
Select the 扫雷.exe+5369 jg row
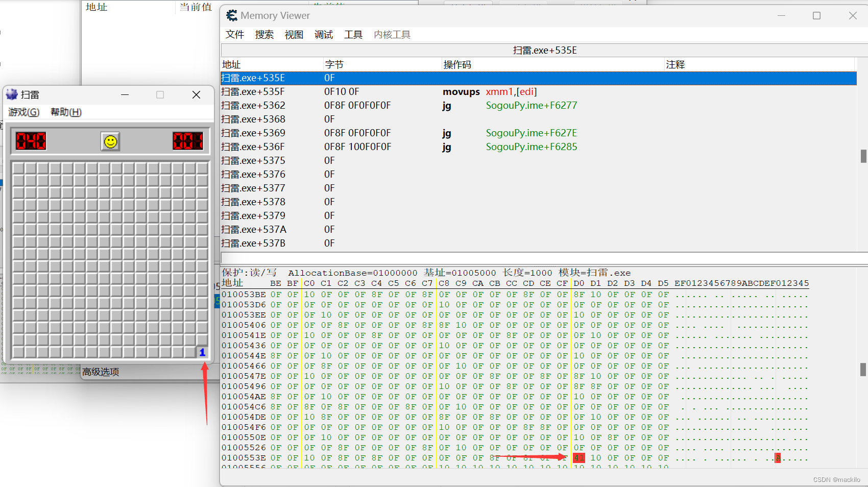[x=539, y=133]
